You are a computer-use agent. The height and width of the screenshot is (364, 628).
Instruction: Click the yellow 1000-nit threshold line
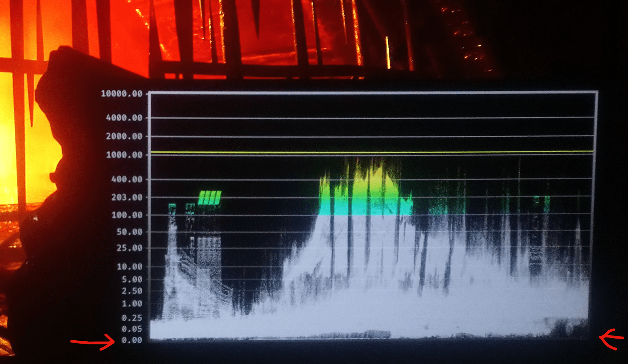coord(372,152)
